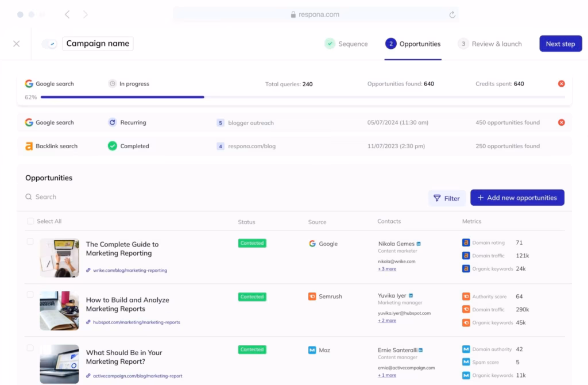Click the 62% progress bar
This screenshot has width=588, height=385.
coord(115,97)
